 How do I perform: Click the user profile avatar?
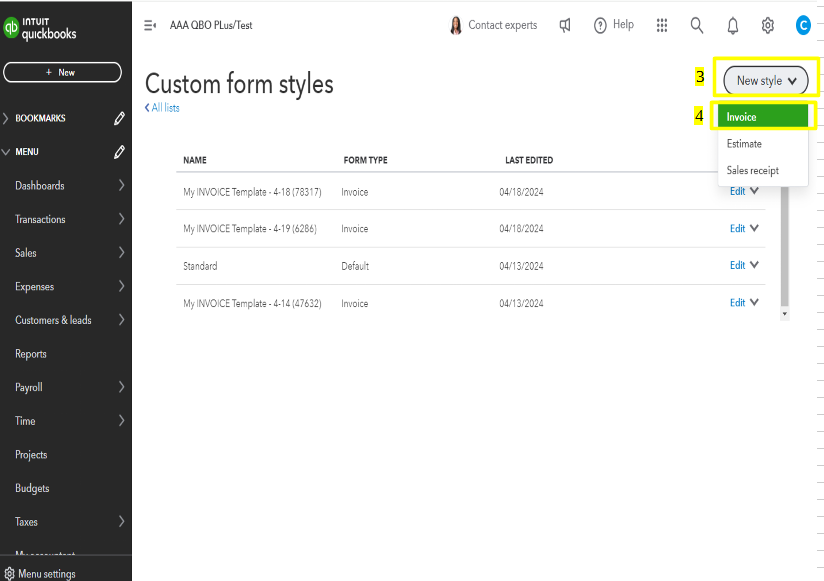[x=803, y=25]
